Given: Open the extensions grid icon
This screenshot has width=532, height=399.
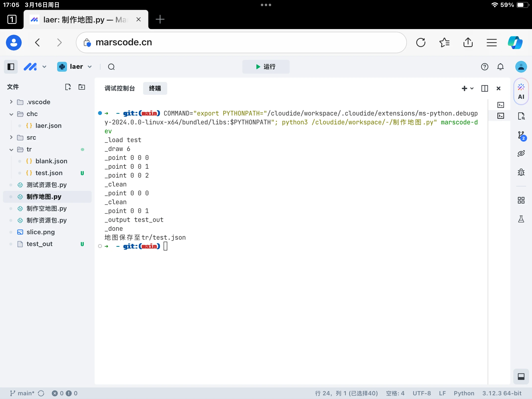Looking at the screenshot, I should pos(521,200).
